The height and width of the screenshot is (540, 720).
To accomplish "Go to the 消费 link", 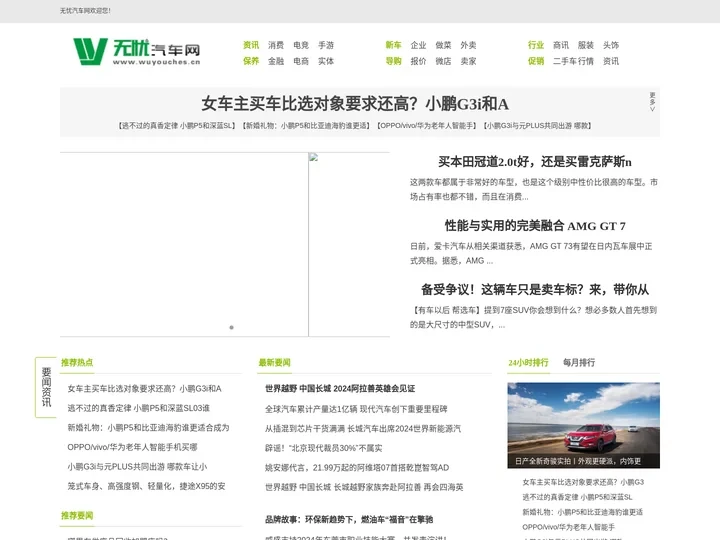I will [276, 45].
